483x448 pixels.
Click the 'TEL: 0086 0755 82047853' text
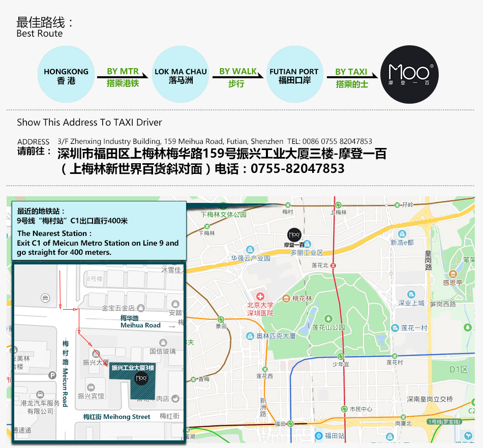point(329,141)
